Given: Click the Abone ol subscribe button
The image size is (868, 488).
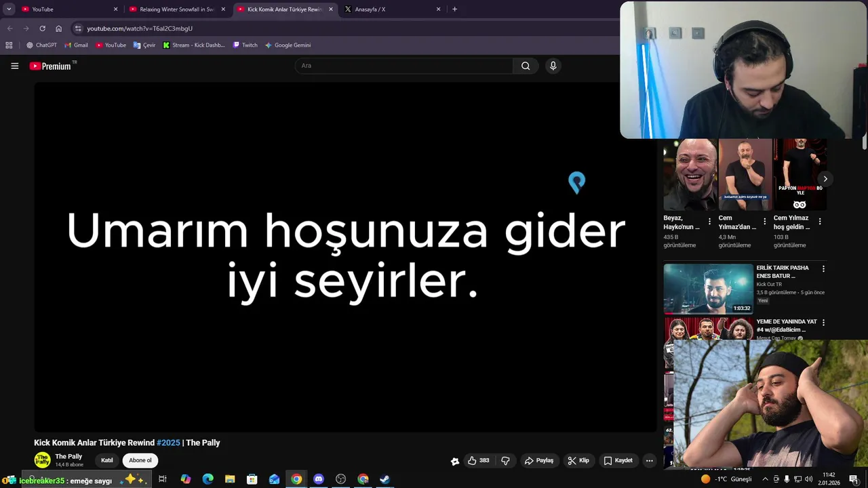Looking at the screenshot, I should point(140,460).
